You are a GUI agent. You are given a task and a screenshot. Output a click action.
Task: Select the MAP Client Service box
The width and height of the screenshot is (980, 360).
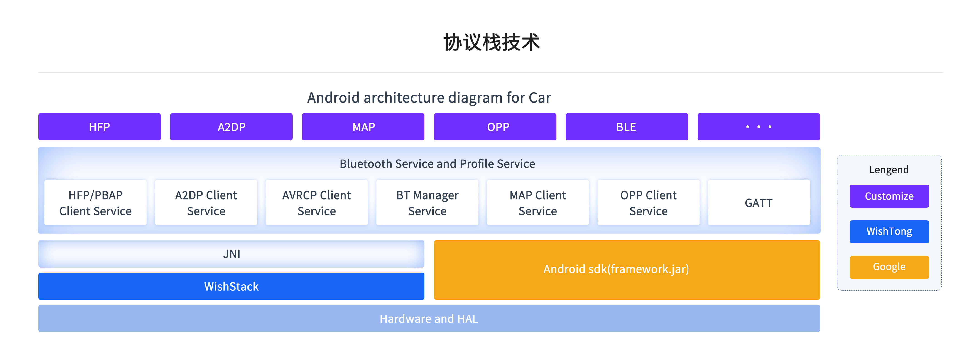[x=538, y=203]
